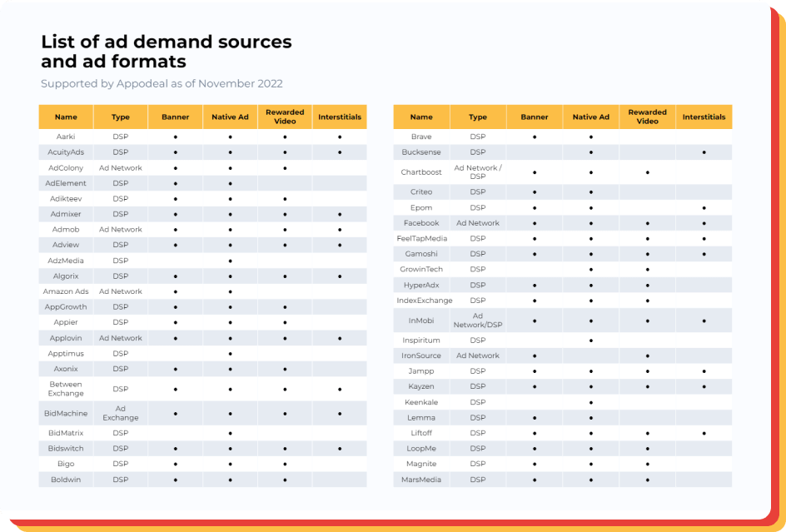786x532 pixels.
Task: Click the MarsMedia name cell
Action: coord(421,480)
